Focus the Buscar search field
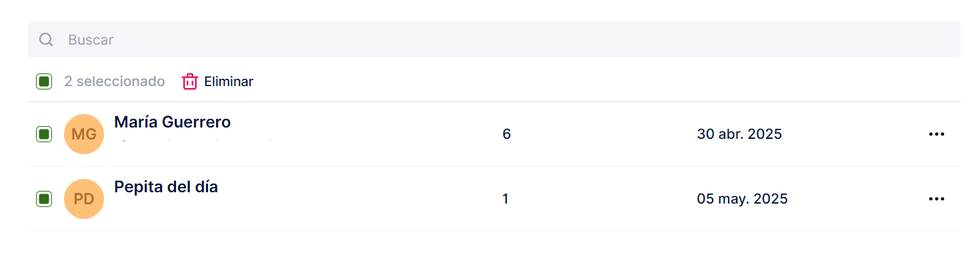The width and height of the screenshot is (980, 269). point(493,40)
